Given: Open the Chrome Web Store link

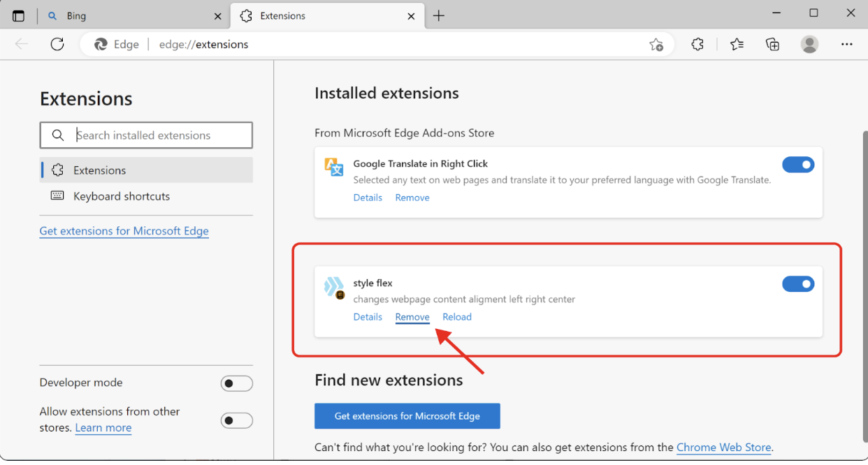Looking at the screenshot, I should tap(723, 448).
